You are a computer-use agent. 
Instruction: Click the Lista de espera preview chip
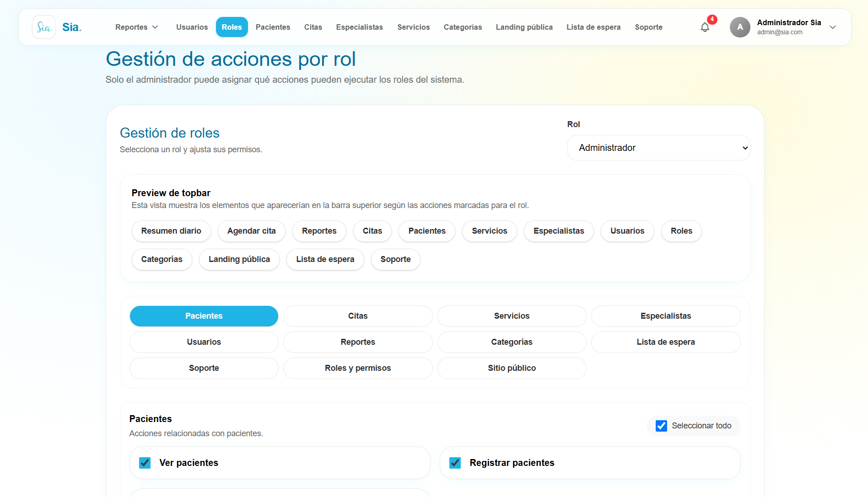tap(325, 259)
